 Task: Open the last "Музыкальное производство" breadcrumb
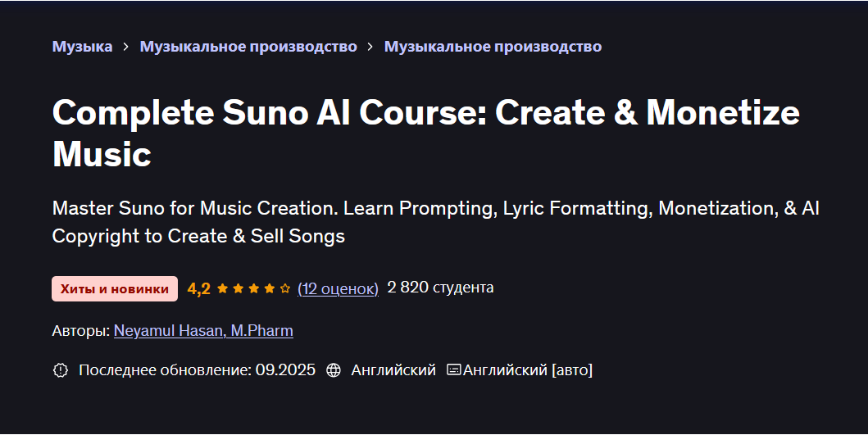(x=493, y=47)
